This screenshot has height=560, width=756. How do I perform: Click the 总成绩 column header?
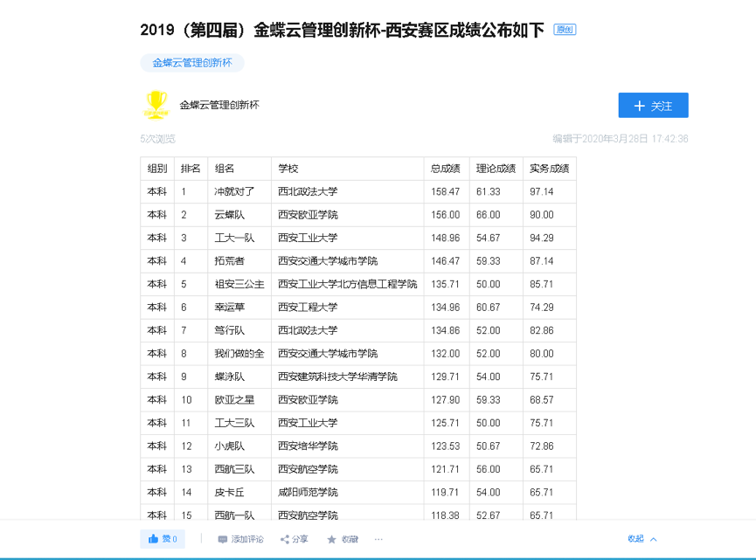(445, 169)
